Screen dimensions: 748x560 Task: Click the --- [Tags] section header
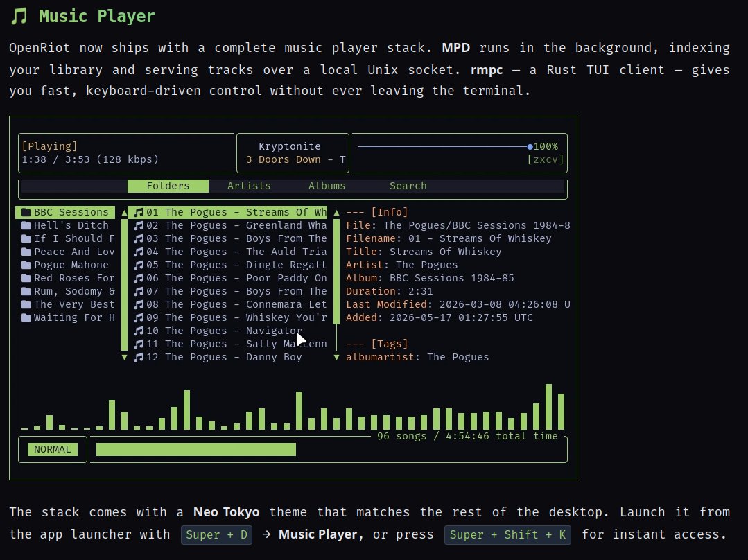pyautogui.click(x=377, y=344)
